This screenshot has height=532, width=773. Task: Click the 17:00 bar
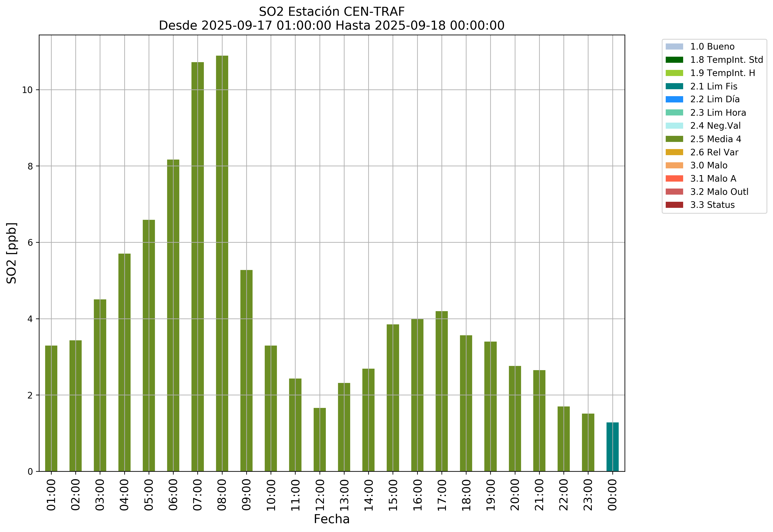point(442,391)
